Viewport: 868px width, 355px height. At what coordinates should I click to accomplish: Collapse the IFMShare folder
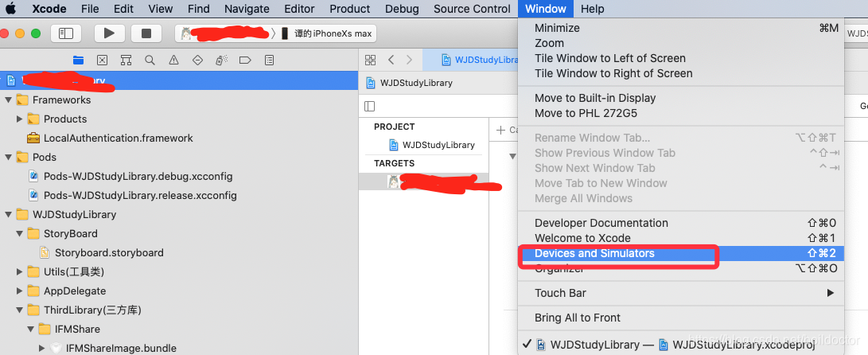(30, 329)
